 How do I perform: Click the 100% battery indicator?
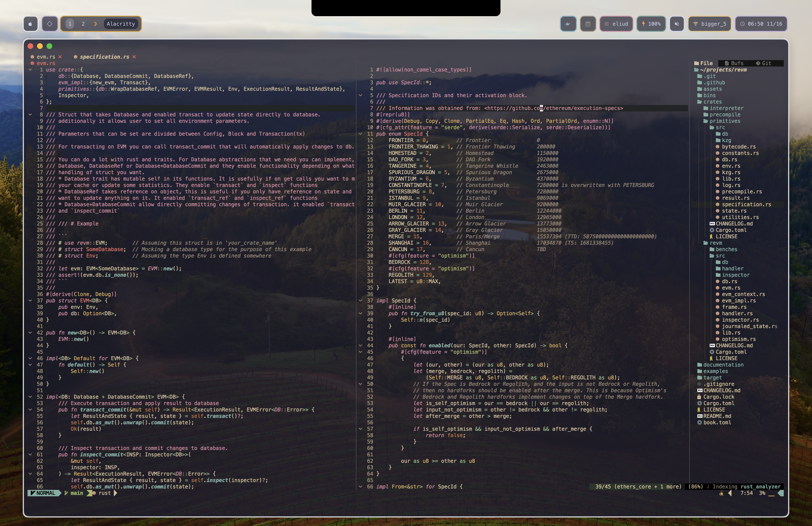pyautogui.click(x=651, y=24)
